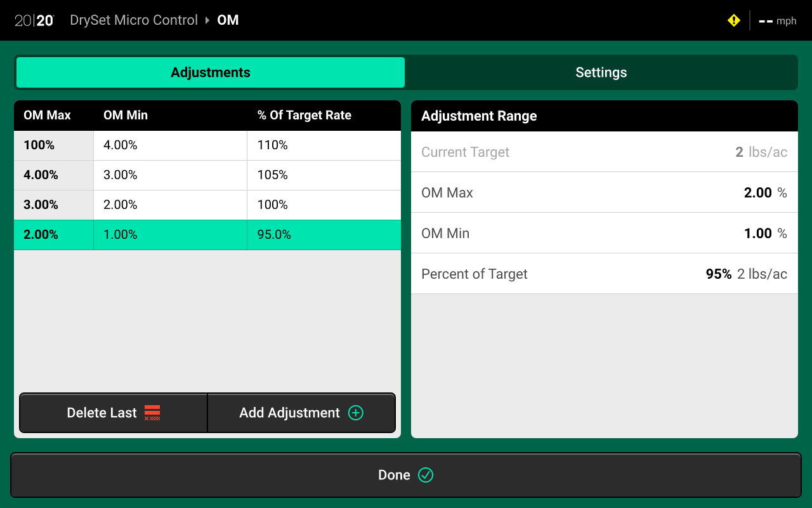Click the red Delete Last rows icon
Viewport: 812px width, 508px height.
(152, 413)
